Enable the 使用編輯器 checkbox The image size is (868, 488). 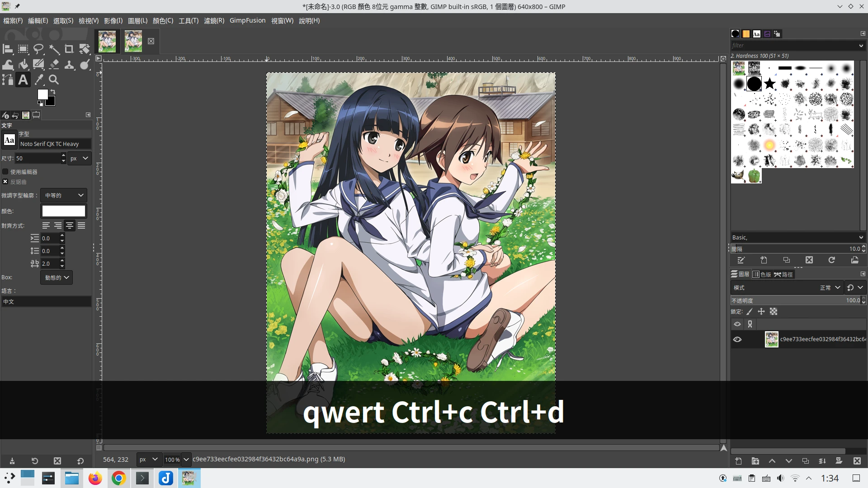pos(5,172)
